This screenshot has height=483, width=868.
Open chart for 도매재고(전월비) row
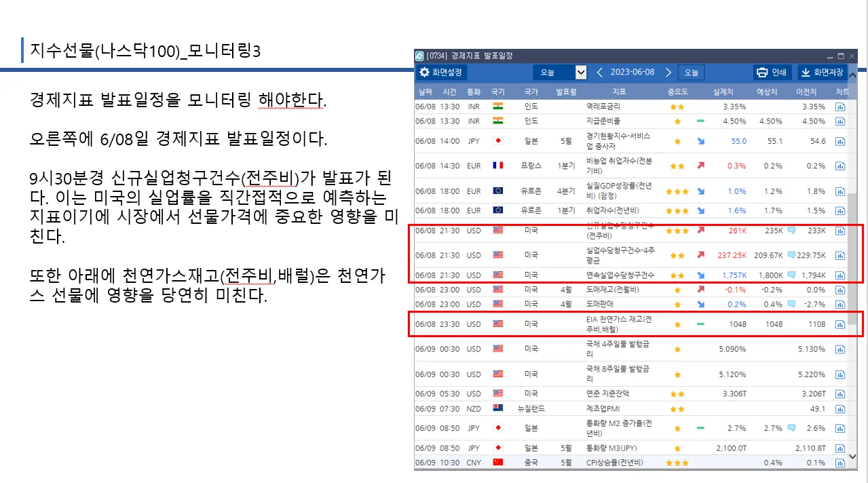coord(839,290)
